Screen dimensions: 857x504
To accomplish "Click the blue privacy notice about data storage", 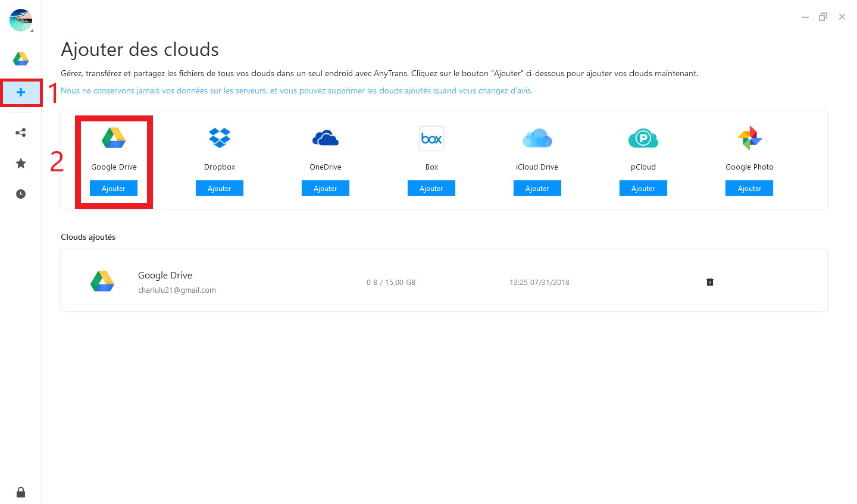I will pos(296,91).
